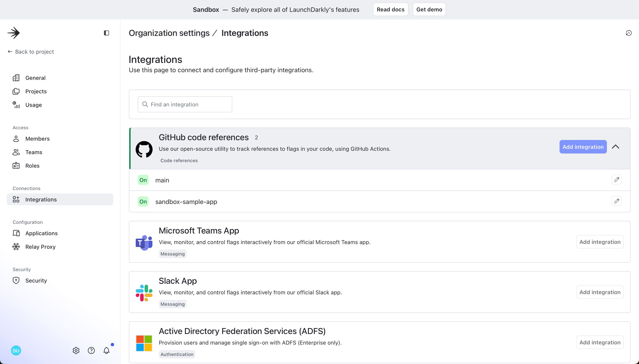Click the Teams people icon

(x=16, y=152)
